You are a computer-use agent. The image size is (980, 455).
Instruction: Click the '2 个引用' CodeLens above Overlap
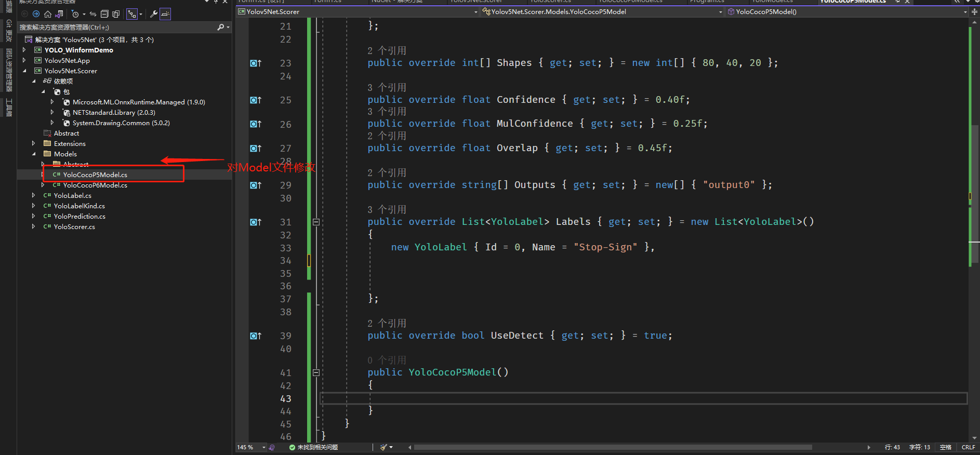[387, 136]
